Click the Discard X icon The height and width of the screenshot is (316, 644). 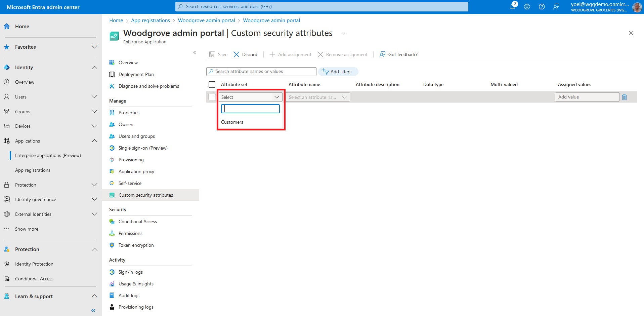[237, 54]
